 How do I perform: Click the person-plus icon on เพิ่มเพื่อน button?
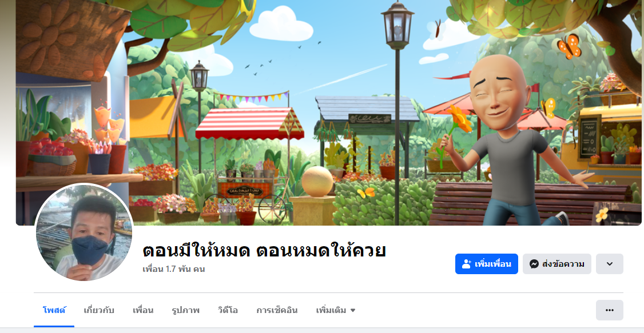tap(466, 264)
